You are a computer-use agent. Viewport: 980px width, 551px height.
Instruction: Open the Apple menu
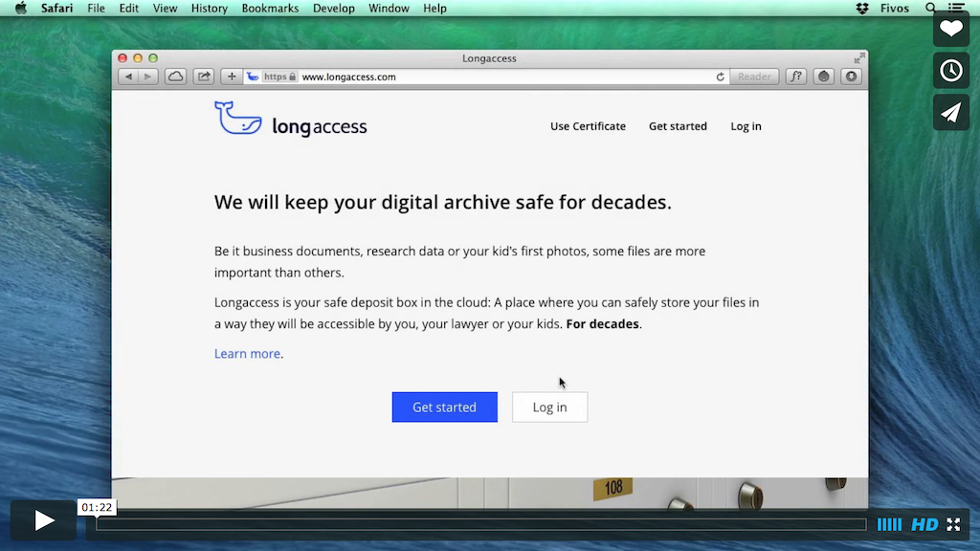pyautogui.click(x=21, y=8)
